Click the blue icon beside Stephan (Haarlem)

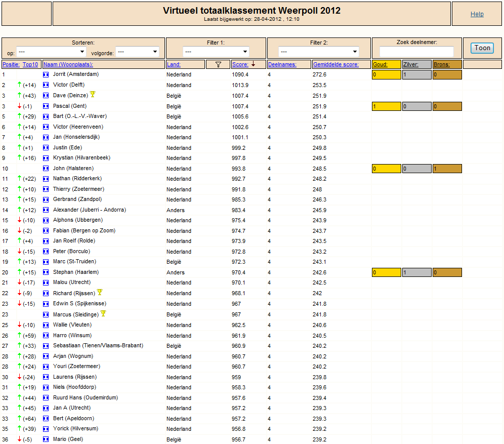click(x=46, y=273)
